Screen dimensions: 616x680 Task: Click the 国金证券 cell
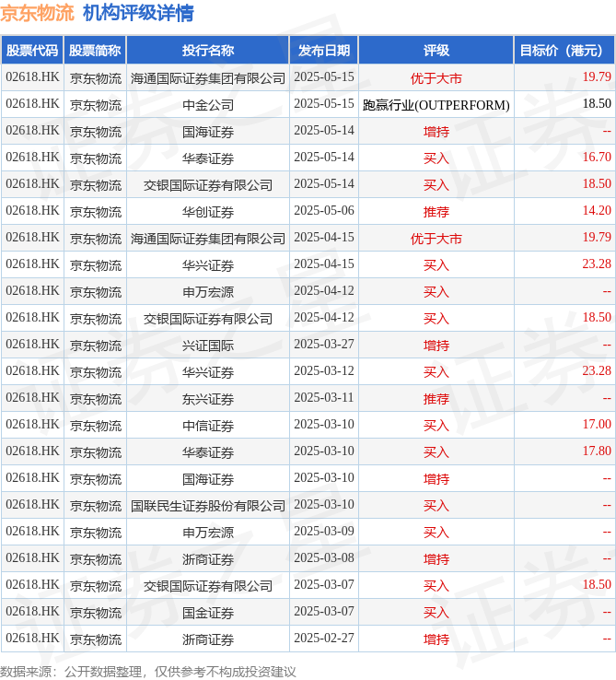(x=208, y=613)
